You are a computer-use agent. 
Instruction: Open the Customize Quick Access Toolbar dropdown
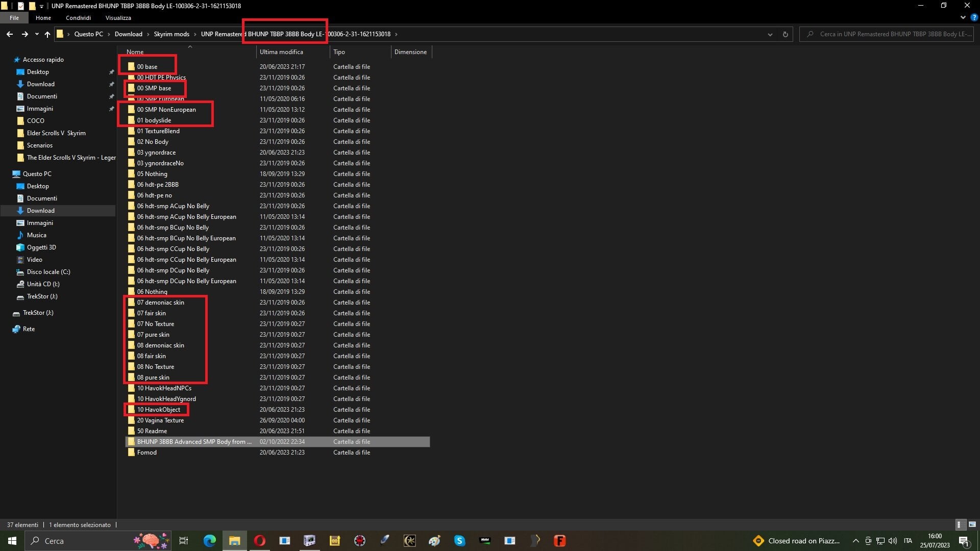[x=42, y=6]
